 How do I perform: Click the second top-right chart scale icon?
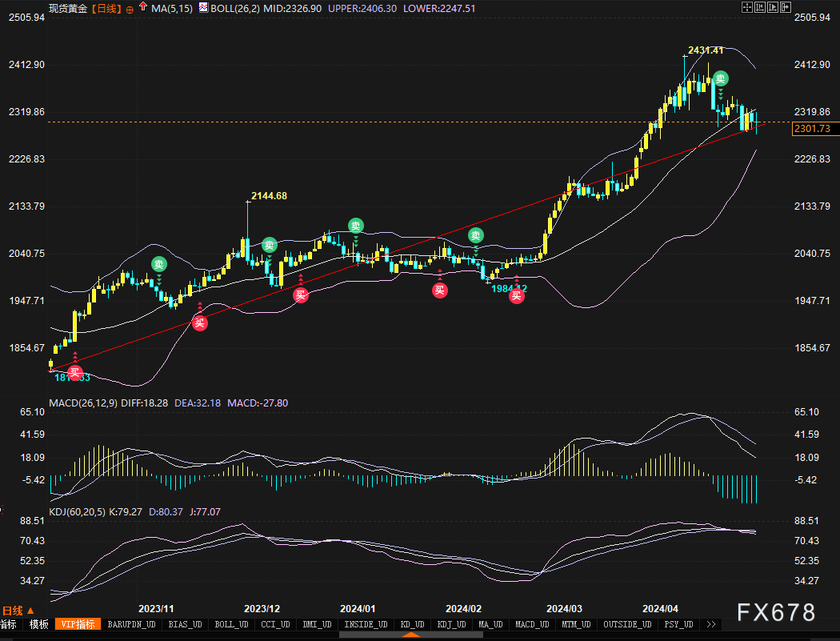(760, 7)
